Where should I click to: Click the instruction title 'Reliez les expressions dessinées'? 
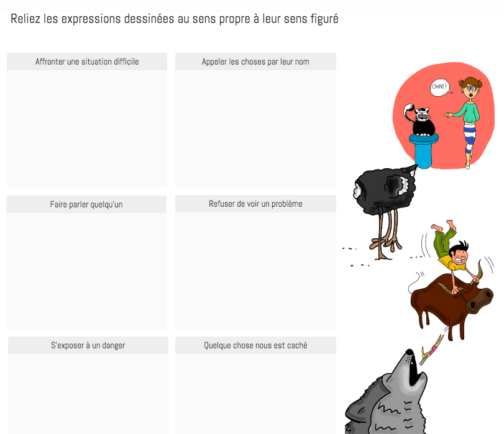[x=92, y=19]
